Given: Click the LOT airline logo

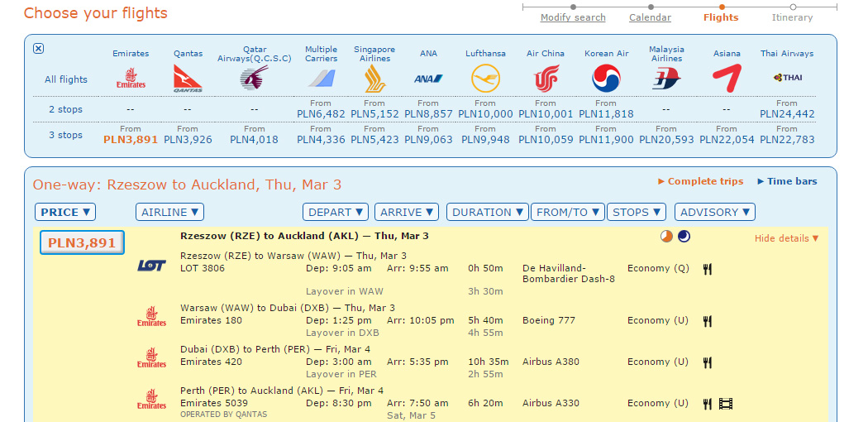Looking at the screenshot, I should pos(151,266).
